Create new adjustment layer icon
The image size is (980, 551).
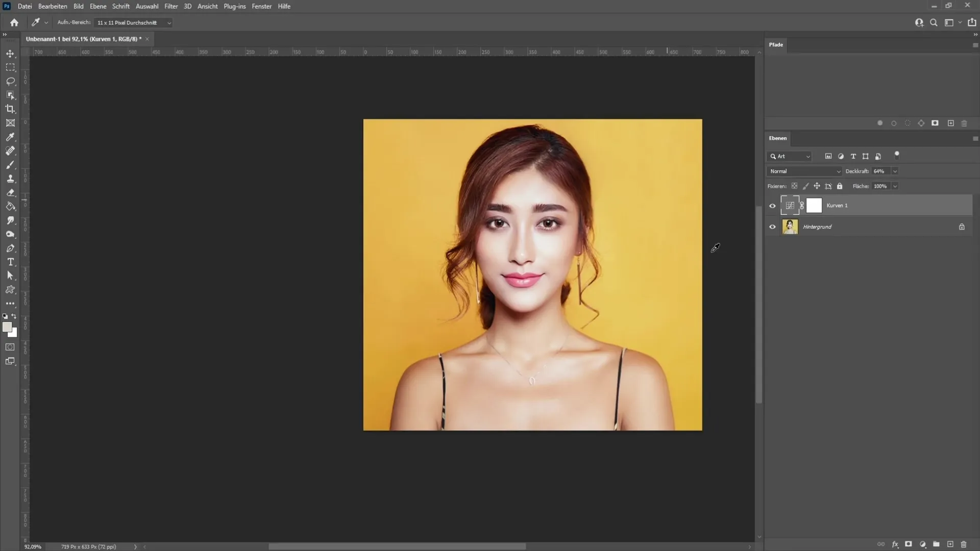tap(922, 544)
